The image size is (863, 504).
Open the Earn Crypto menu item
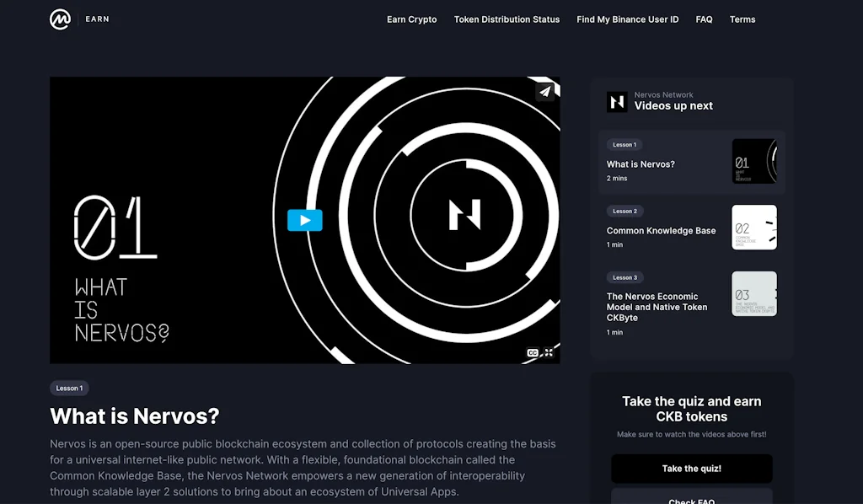[x=411, y=19]
